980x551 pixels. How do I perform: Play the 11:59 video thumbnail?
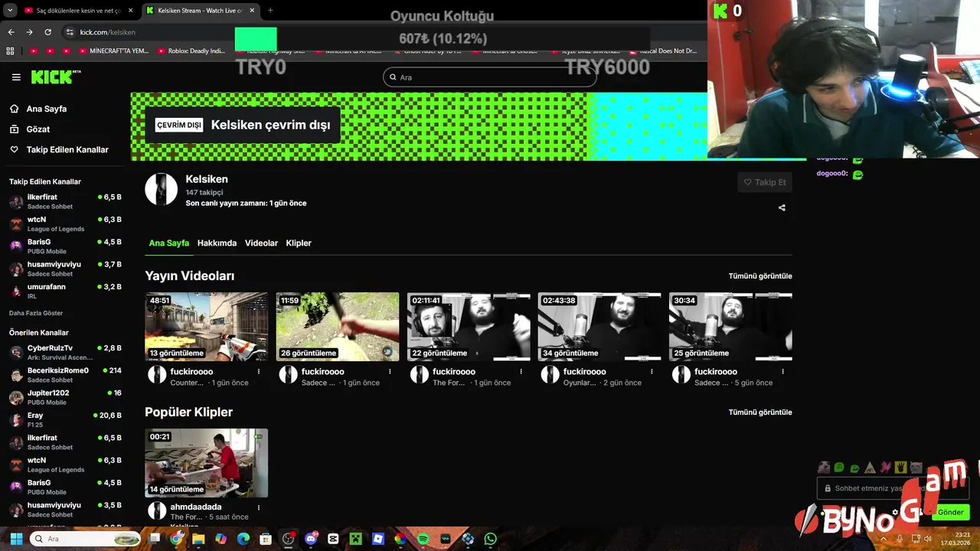(338, 327)
